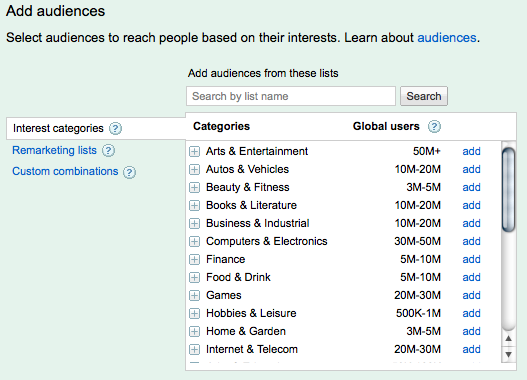Select the Computers & Electronics label
The height and width of the screenshot is (380, 527).
267,241
